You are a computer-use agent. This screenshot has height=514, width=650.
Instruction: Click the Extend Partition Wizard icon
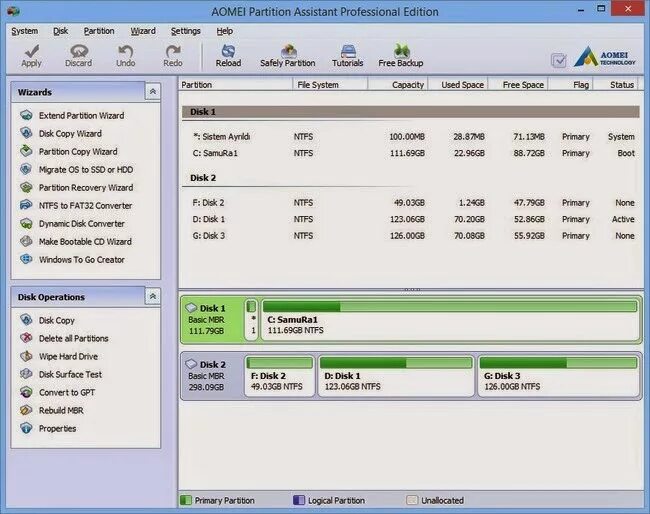pos(27,115)
